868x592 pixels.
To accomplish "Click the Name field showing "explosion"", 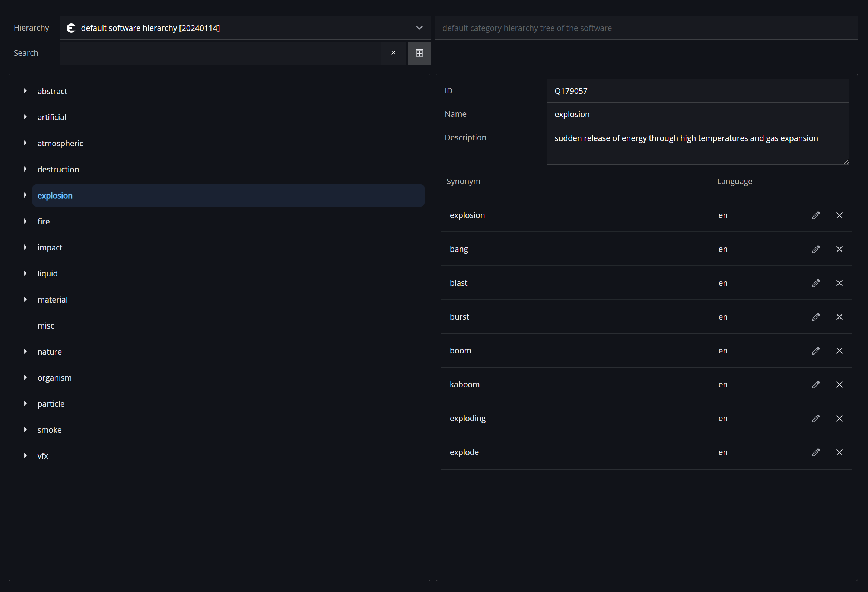I will [699, 114].
